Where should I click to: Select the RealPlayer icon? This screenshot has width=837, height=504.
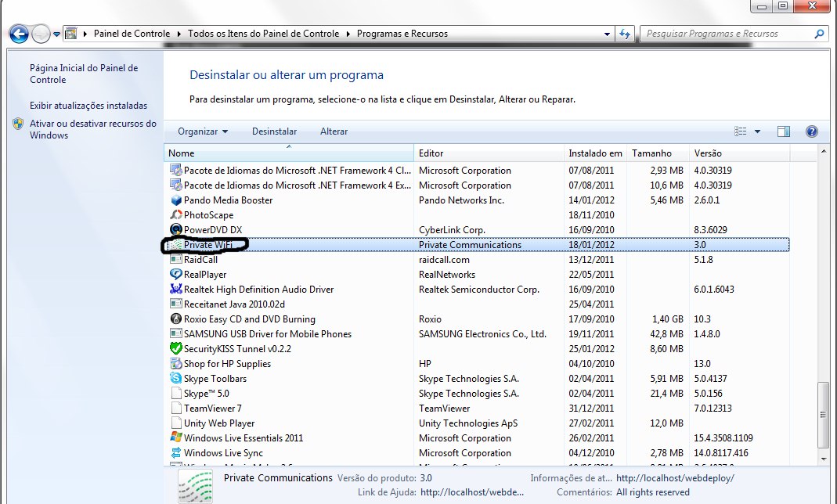point(175,274)
